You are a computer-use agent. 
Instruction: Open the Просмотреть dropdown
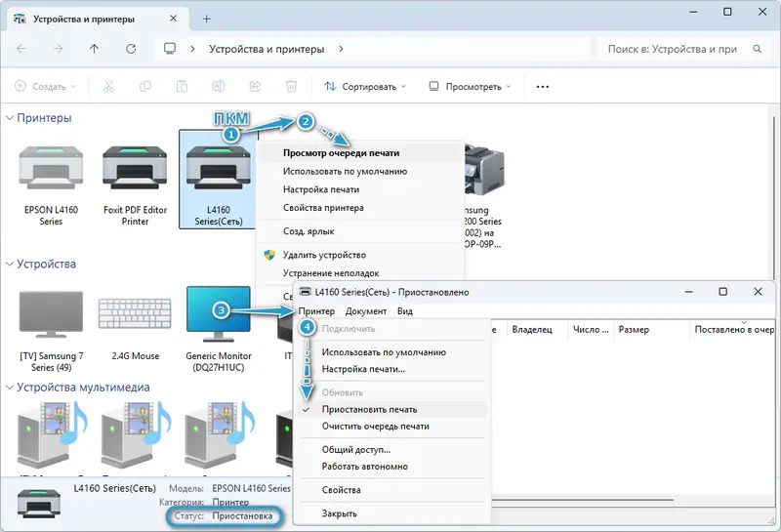coord(470,87)
